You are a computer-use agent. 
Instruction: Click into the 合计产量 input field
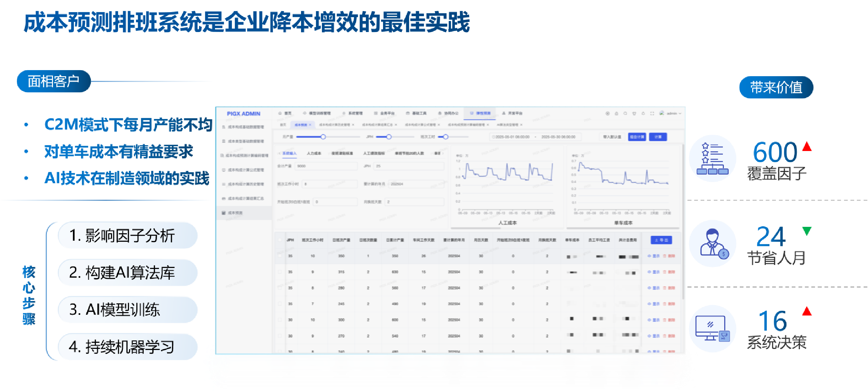point(326,166)
